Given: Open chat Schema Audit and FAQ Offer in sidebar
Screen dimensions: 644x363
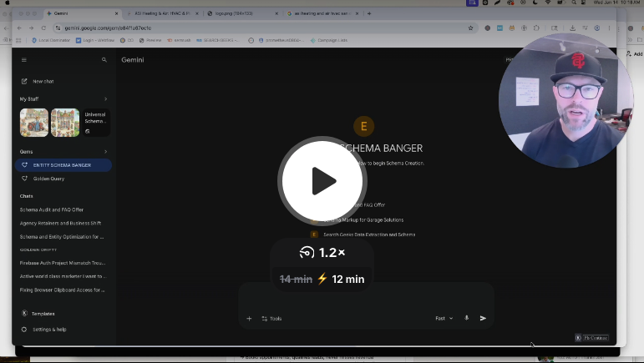Looking at the screenshot, I should (52, 209).
